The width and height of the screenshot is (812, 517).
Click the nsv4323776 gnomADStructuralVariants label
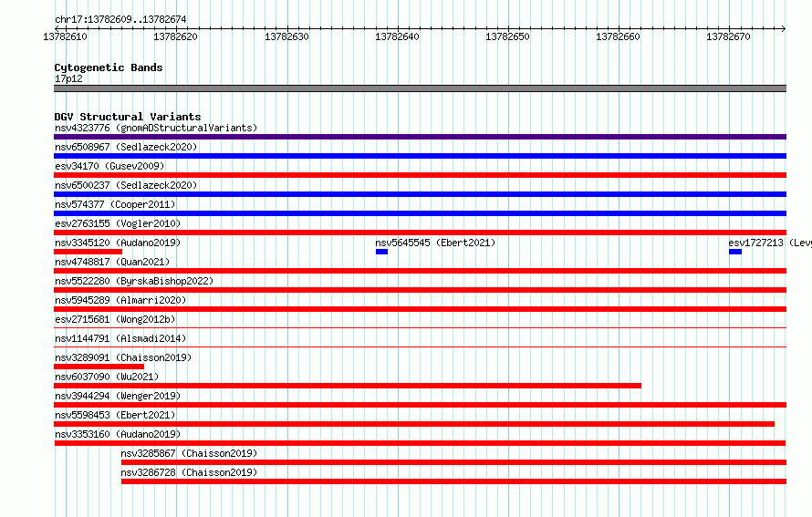coord(156,128)
